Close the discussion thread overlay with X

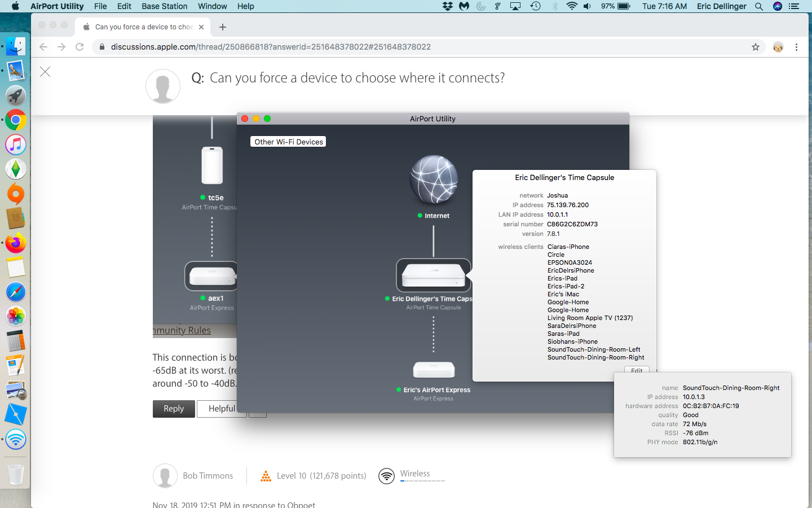[45, 72]
